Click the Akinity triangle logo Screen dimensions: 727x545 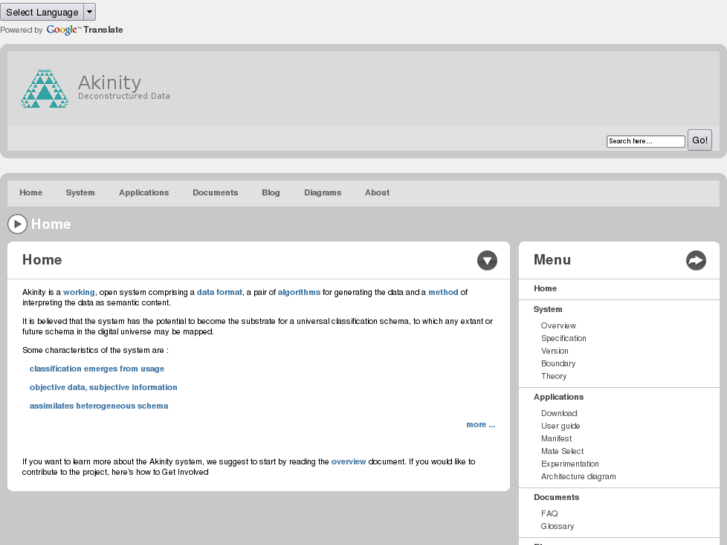pyautogui.click(x=45, y=89)
